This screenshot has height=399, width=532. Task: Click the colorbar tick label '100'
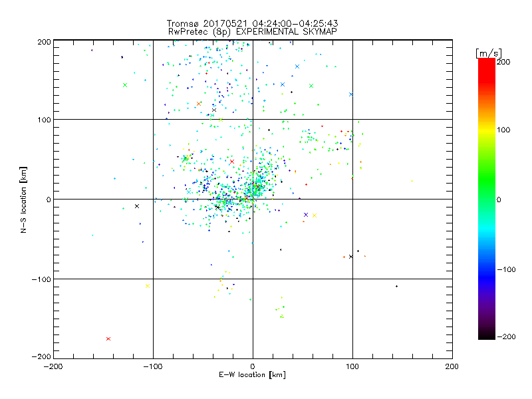pyautogui.click(x=503, y=130)
